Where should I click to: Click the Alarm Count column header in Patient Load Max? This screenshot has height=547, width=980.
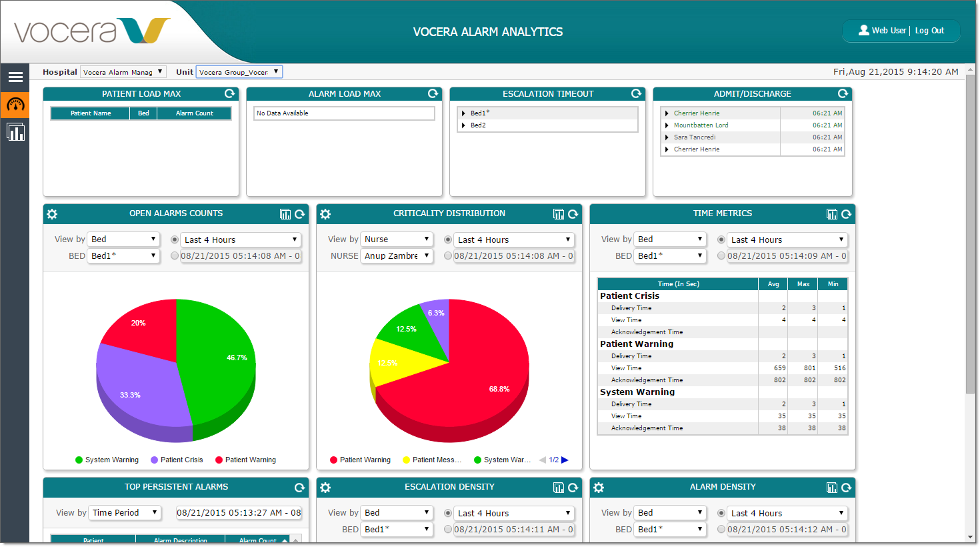click(194, 113)
